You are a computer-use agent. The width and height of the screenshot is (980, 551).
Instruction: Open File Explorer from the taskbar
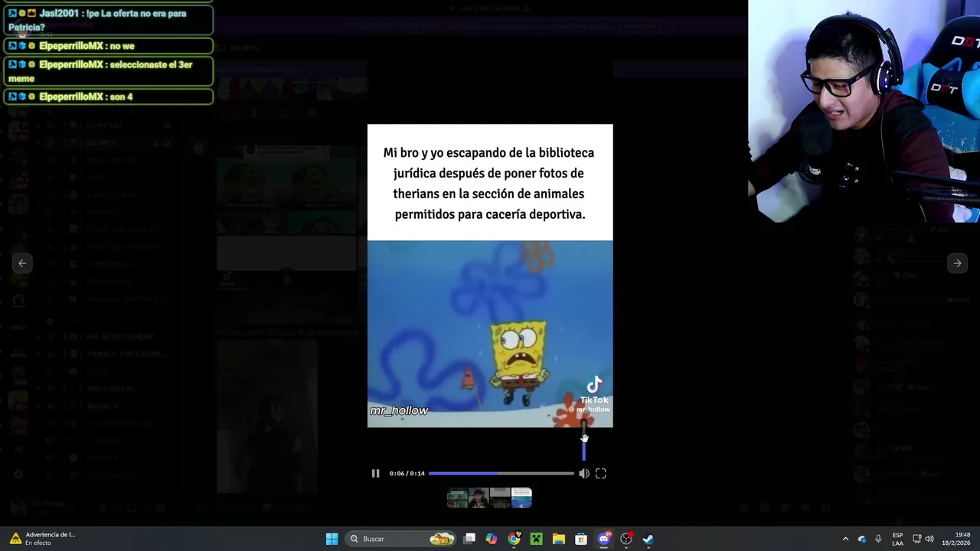click(x=559, y=539)
